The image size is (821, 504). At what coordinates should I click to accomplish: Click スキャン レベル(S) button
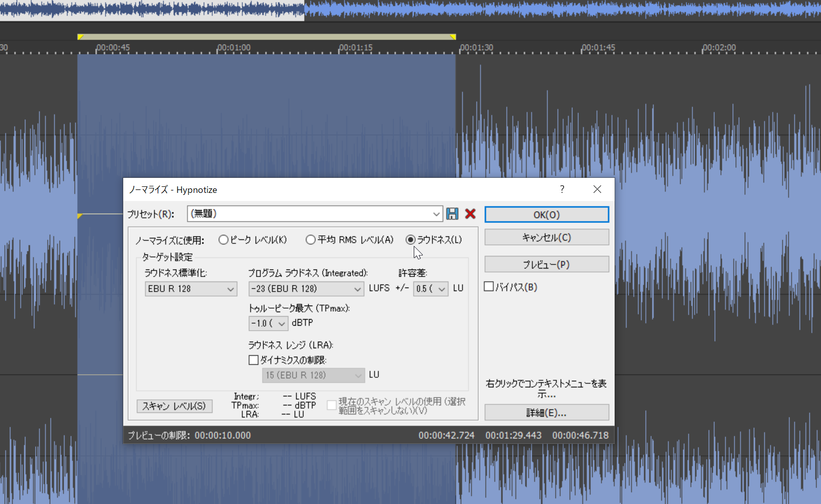point(174,406)
